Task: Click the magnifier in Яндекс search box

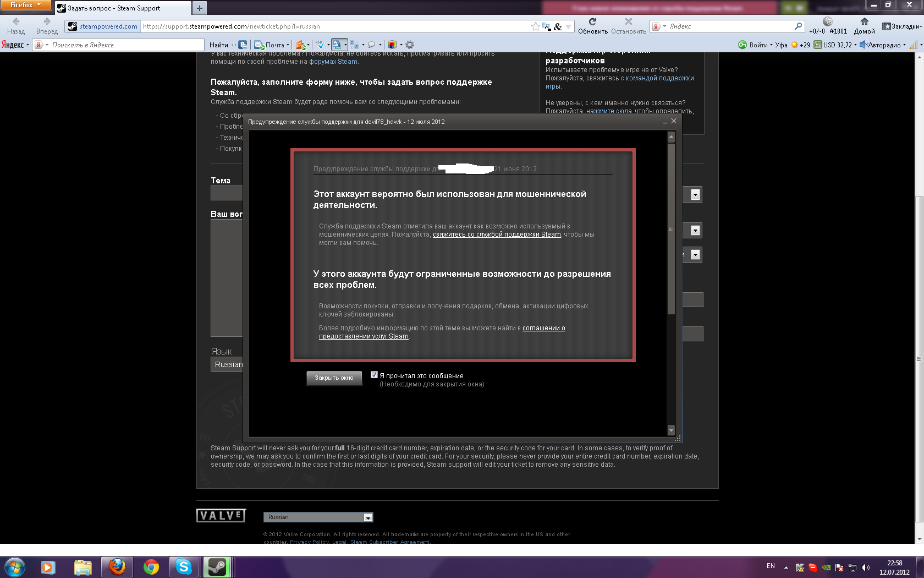Action: coord(799,26)
